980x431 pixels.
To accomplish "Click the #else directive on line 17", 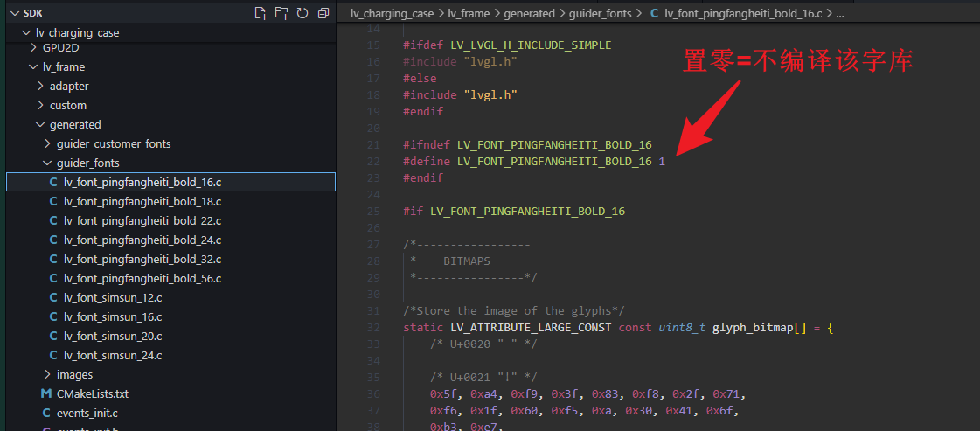I will tap(420, 79).
